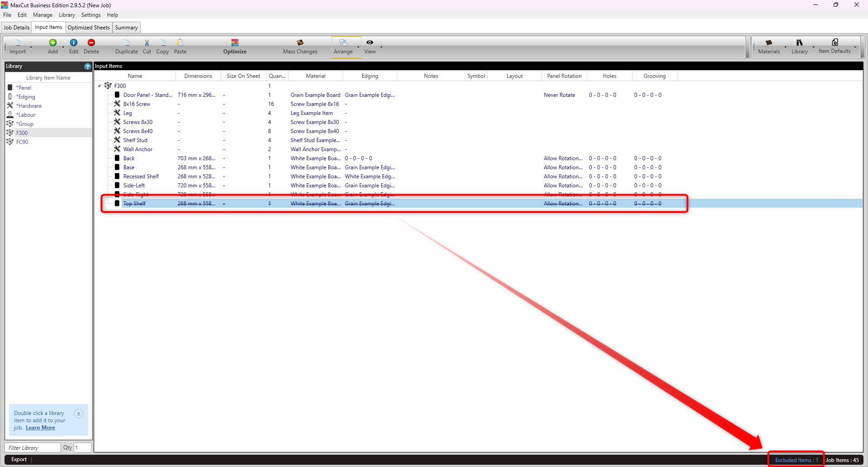868x467 pixels.
Task: Click the Duplicate toolbar icon
Action: click(127, 43)
